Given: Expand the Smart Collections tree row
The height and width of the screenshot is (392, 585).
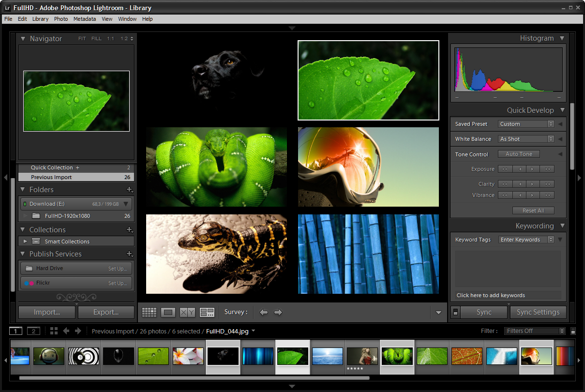Looking at the screenshot, I should [x=25, y=241].
